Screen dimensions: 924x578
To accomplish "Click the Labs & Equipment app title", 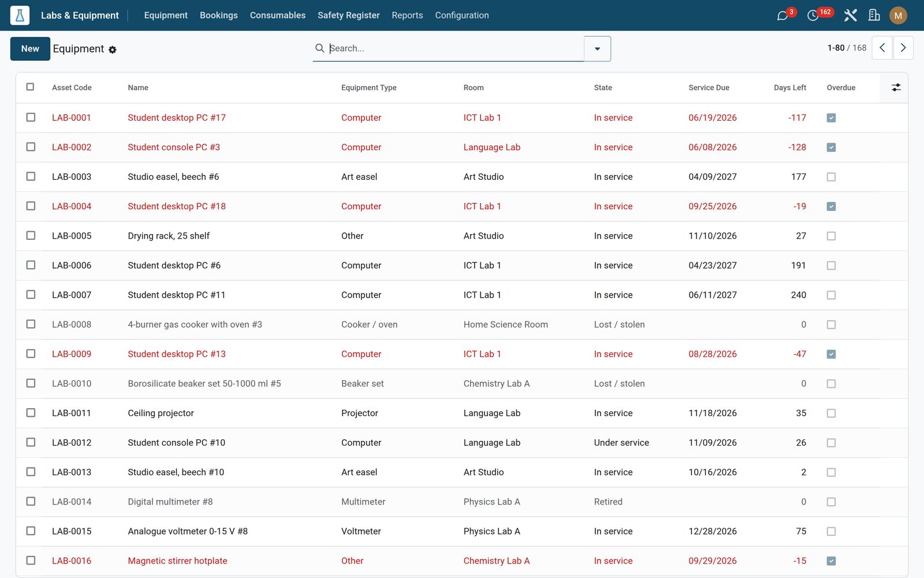I will pos(80,16).
